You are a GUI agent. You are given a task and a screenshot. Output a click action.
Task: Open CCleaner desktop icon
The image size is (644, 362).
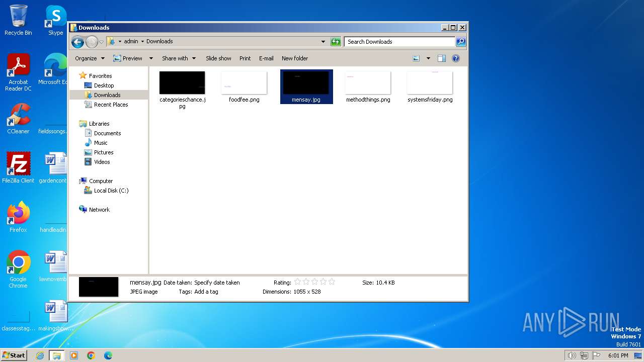(18, 119)
